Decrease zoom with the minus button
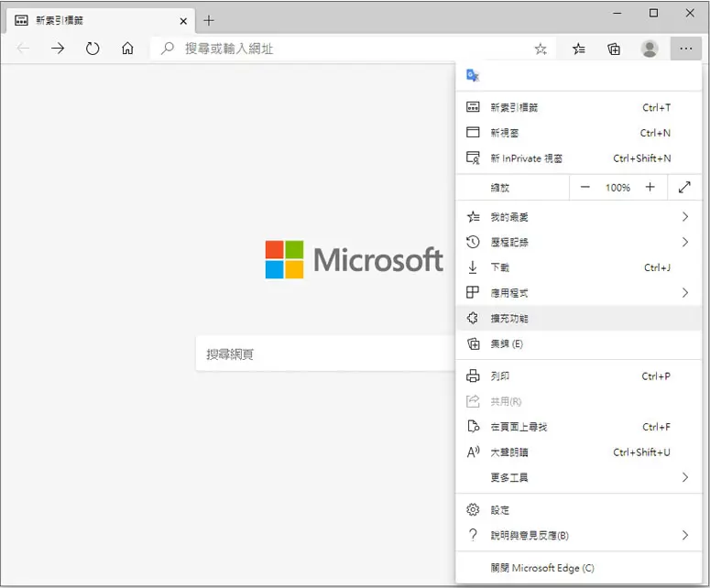 585,187
